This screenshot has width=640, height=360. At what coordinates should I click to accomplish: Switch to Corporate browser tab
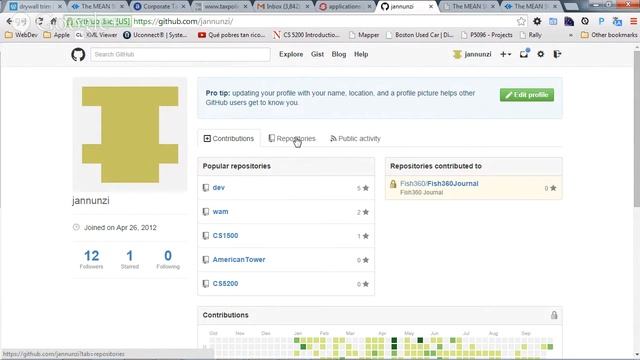click(x=159, y=7)
